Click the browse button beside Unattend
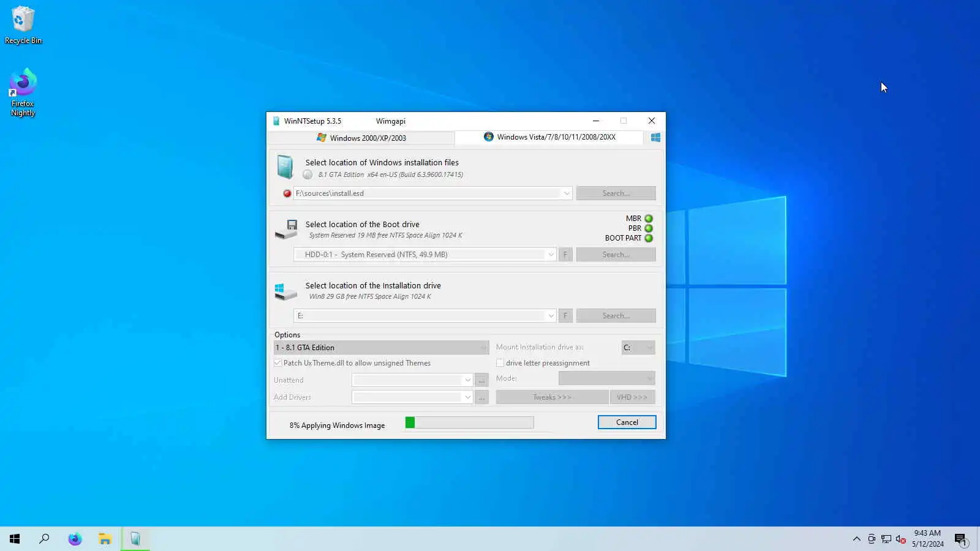The height and width of the screenshot is (551, 980). (x=482, y=380)
